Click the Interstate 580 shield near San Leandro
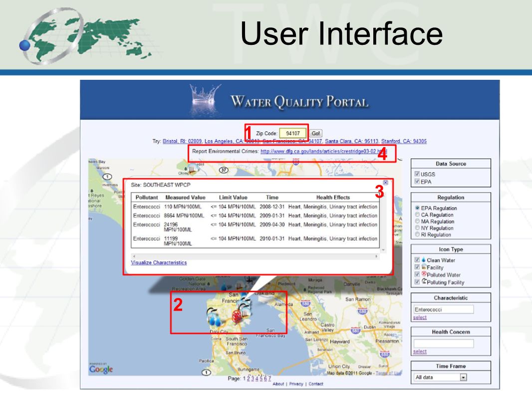 (306, 304)
